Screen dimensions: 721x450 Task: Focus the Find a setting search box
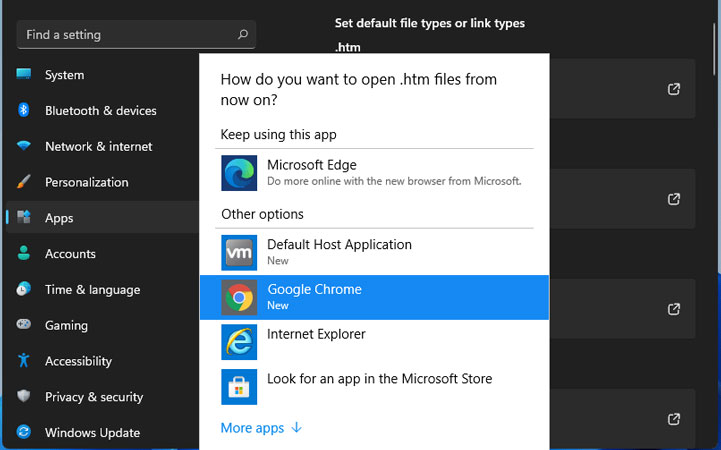pos(136,34)
